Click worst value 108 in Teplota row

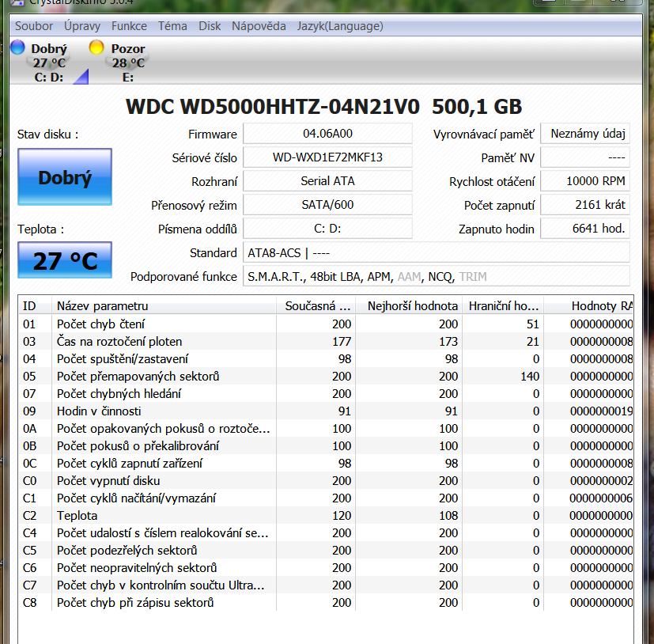coord(448,516)
